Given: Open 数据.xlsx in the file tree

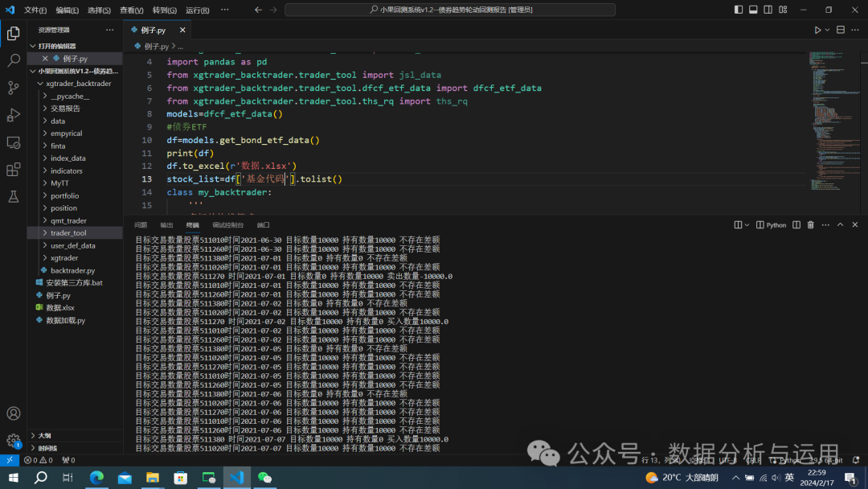Looking at the screenshot, I should point(60,307).
